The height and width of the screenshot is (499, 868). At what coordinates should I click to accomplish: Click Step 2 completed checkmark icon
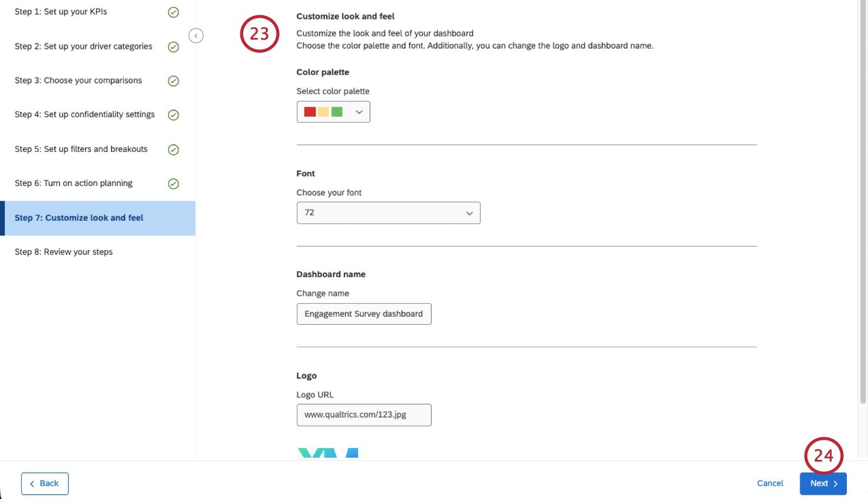pyautogui.click(x=174, y=47)
